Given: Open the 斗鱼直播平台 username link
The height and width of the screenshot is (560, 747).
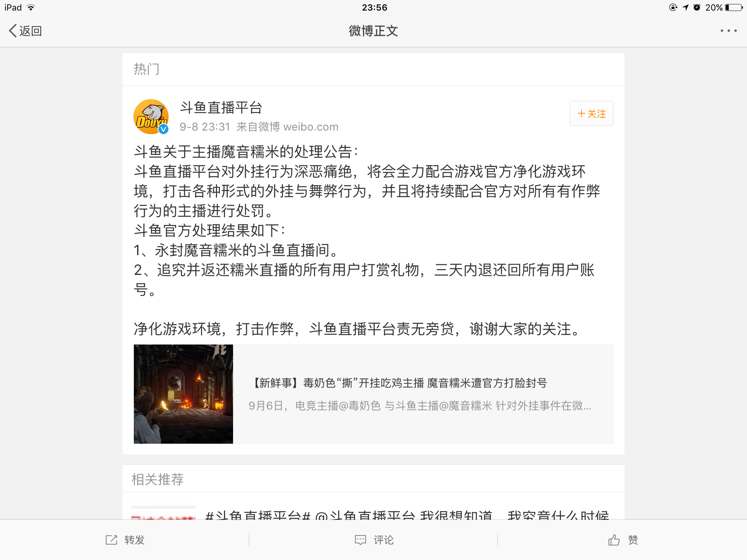Looking at the screenshot, I should tap(221, 108).
